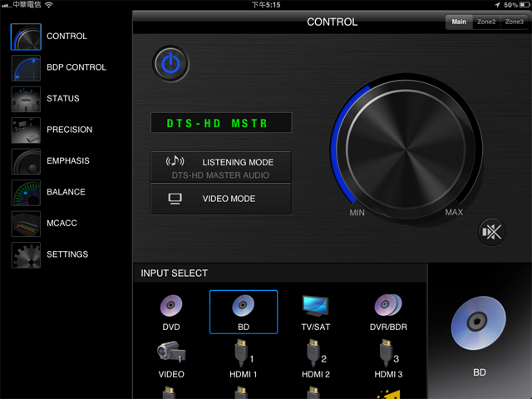The height and width of the screenshot is (399, 532).
Task: Select the BD input
Action: pyautogui.click(x=244, y=313)
